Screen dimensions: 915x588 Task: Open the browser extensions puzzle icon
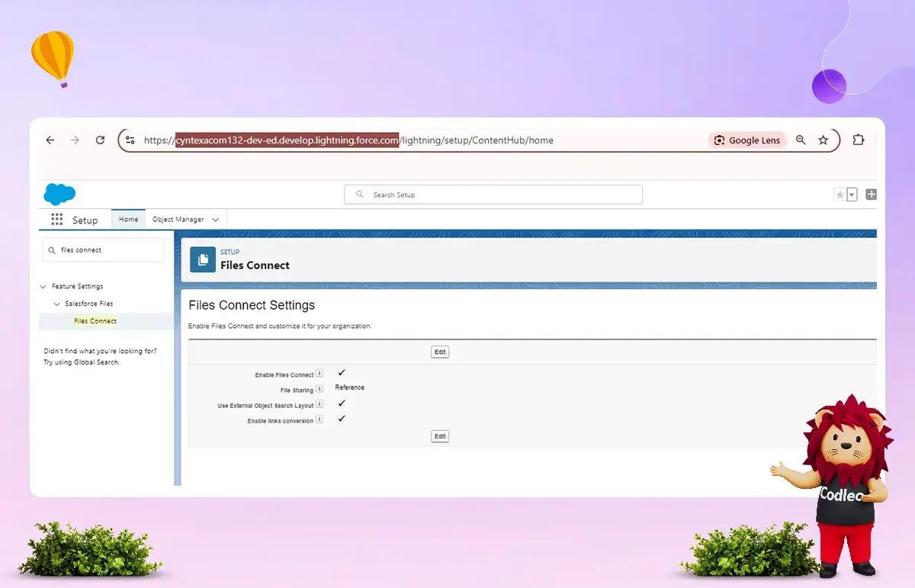[858, 140]
